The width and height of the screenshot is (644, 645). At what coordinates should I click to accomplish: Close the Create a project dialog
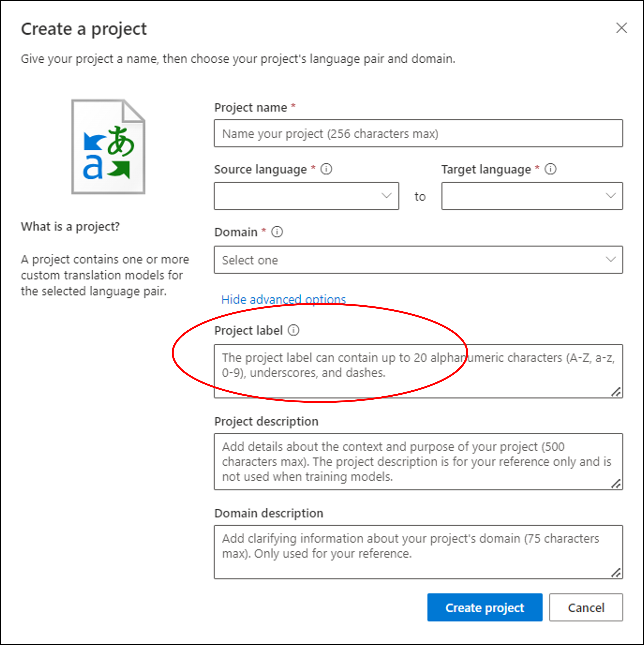click(621, 28)
